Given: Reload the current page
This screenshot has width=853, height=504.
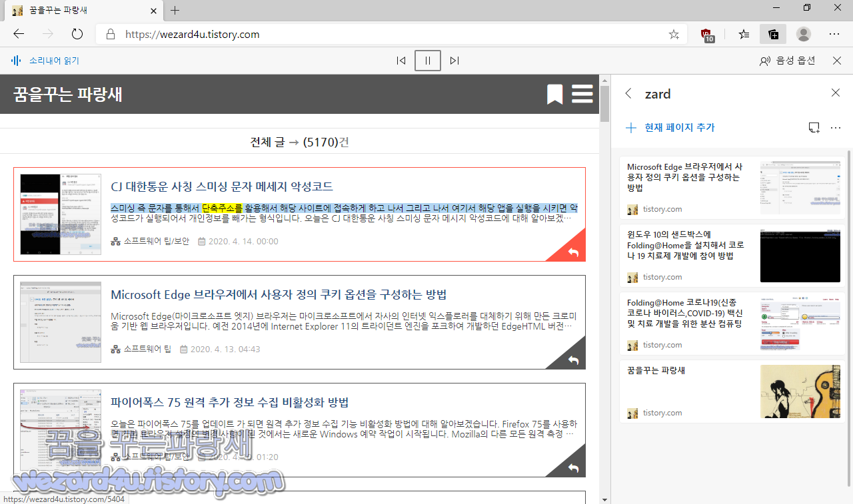Looking at the screenshot, I should (77, 34).
